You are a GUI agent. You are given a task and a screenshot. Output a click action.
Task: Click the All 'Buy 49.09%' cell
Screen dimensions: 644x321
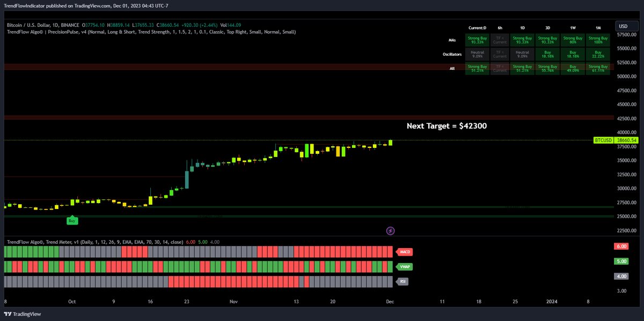coord(573,69)
